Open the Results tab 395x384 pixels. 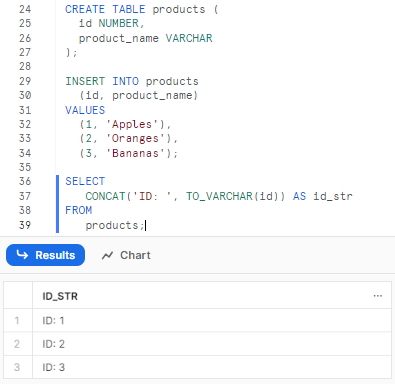(x=45, y=255)
